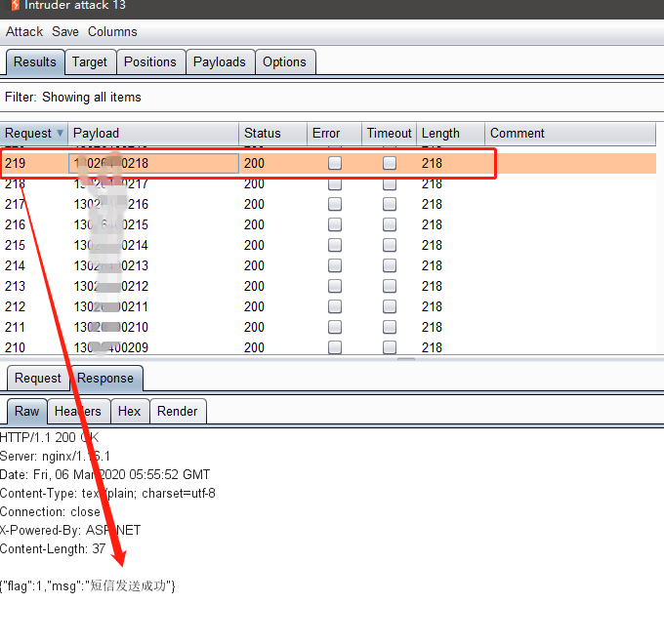Go to the Options tab
The height and width of the screenshot is (644, 664).
click(285, 62)
